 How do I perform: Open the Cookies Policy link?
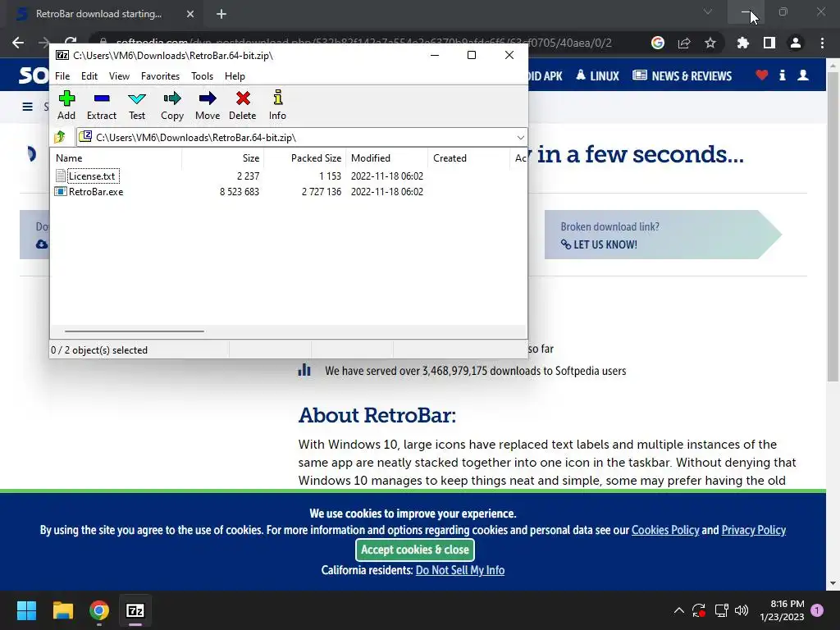[x=664, y=530]
